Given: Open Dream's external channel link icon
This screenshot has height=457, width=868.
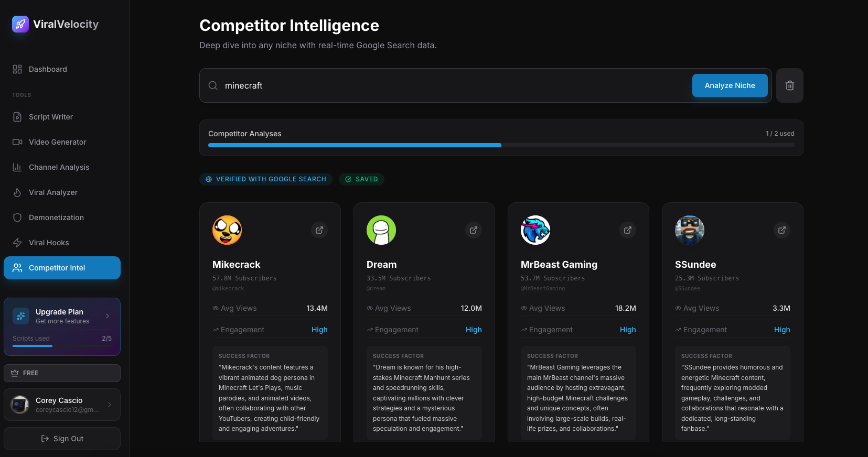Looking at the screenshot, I should [x=474, y=230].
